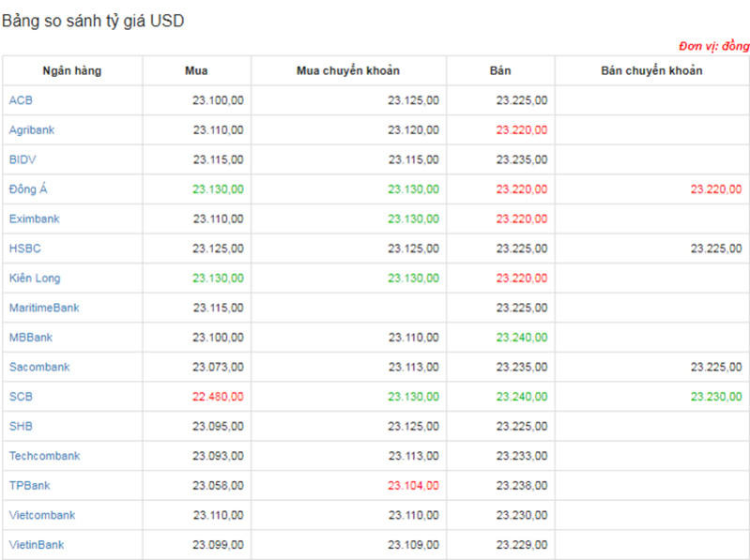The image size is (750, 560).
Task: Click the HSBC bank link
Action: coord(25,249)
